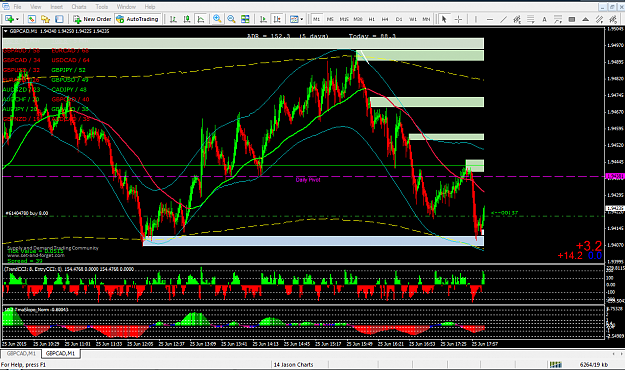The height and width of the screenshot is (370, 625).
Task: Select the H4 timeframe
Action: (385, 19)
